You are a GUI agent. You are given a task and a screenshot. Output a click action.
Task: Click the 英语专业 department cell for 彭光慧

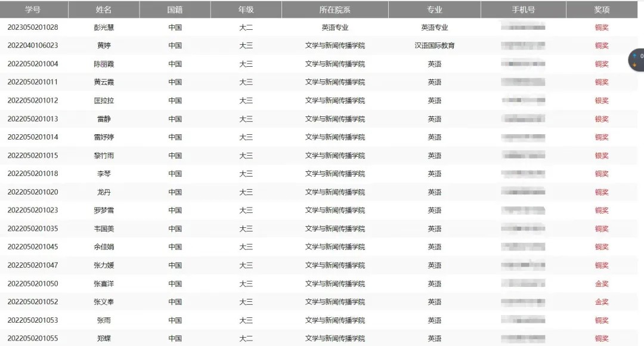click(335, 27)
